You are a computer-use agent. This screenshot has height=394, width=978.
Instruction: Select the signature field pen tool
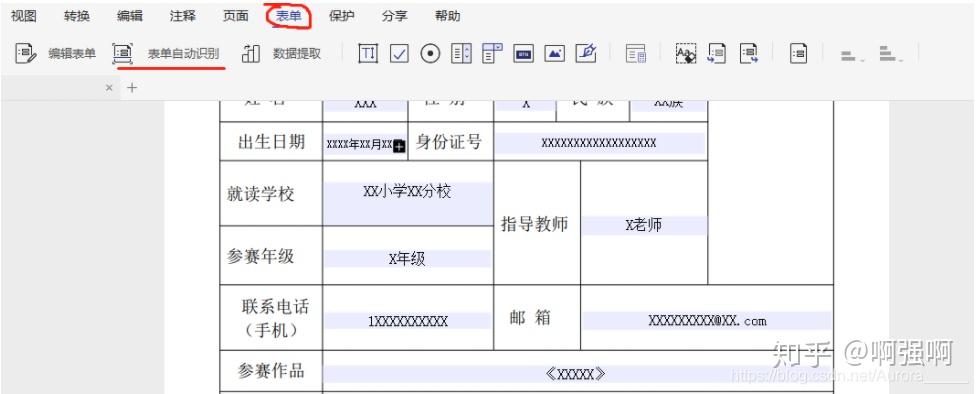(x=586, y=54)
